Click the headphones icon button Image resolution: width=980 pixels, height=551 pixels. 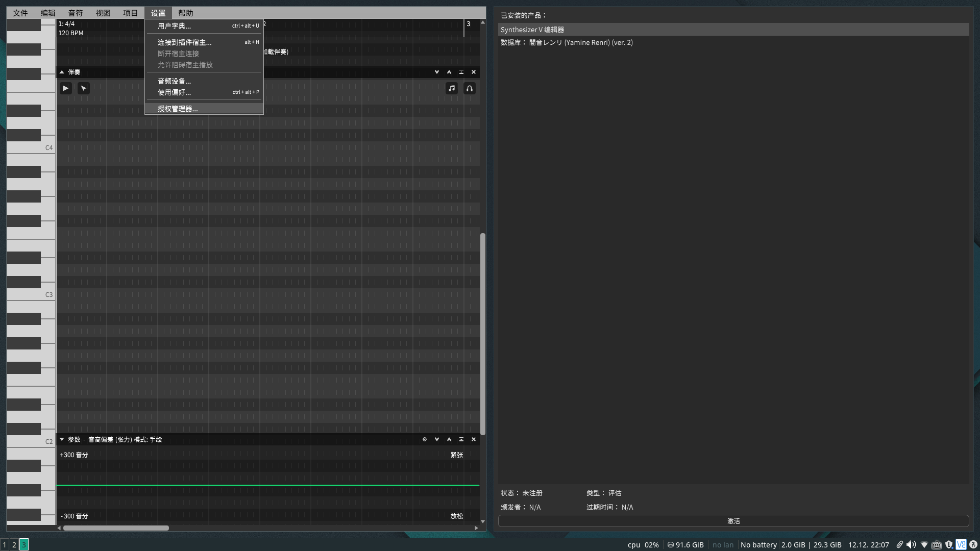[x=469, y=88]
